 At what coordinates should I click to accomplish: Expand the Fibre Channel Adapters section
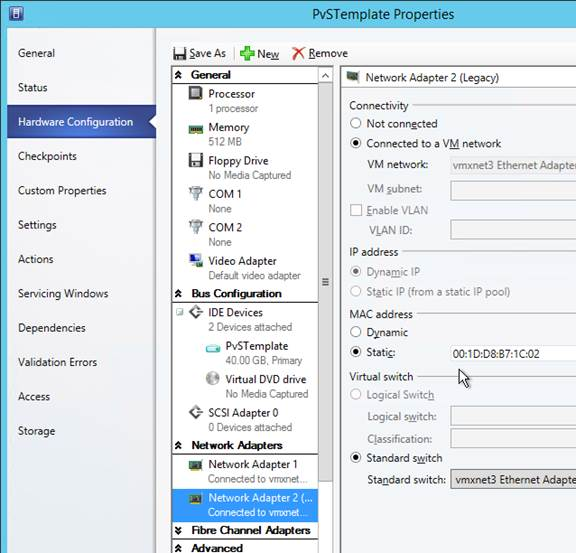[179, 530]
